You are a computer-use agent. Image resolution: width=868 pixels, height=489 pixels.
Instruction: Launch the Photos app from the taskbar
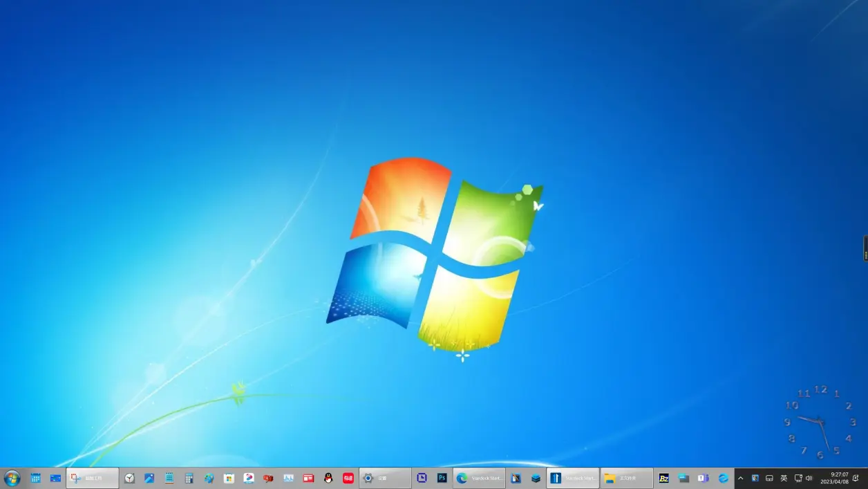(x=149, y=478)
